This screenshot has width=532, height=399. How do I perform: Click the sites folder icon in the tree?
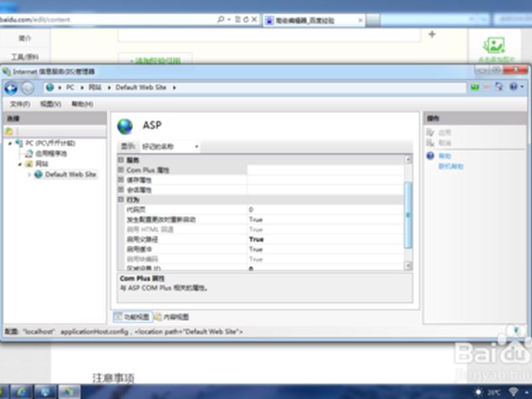pos(29,164)
